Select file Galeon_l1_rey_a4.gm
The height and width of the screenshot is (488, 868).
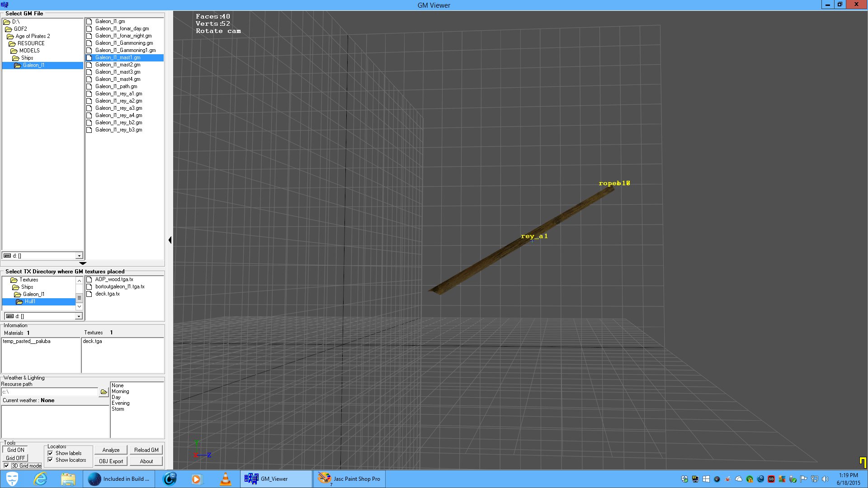pyautogui.click(x=118, y=115)
